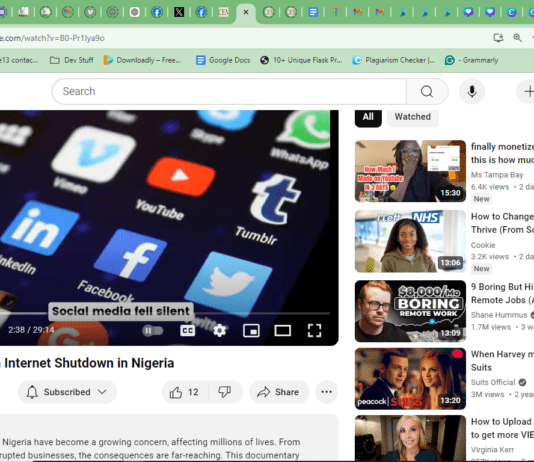Open the miniplayer from video controls
Viewport: 534px width, 462px height.
pos(251,330)
